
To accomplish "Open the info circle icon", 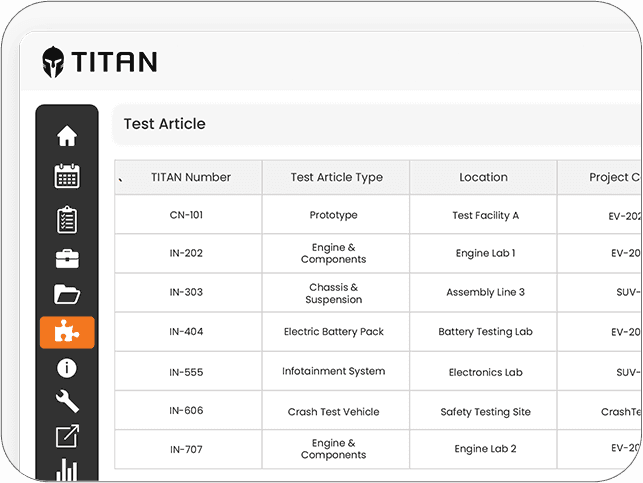I will [66, 368].
